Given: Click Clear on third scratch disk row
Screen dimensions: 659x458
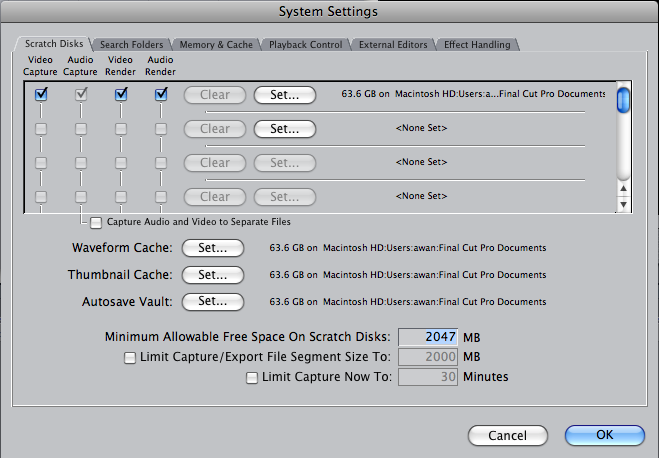Looking at the screenshot, I should [x=215, y=163].
